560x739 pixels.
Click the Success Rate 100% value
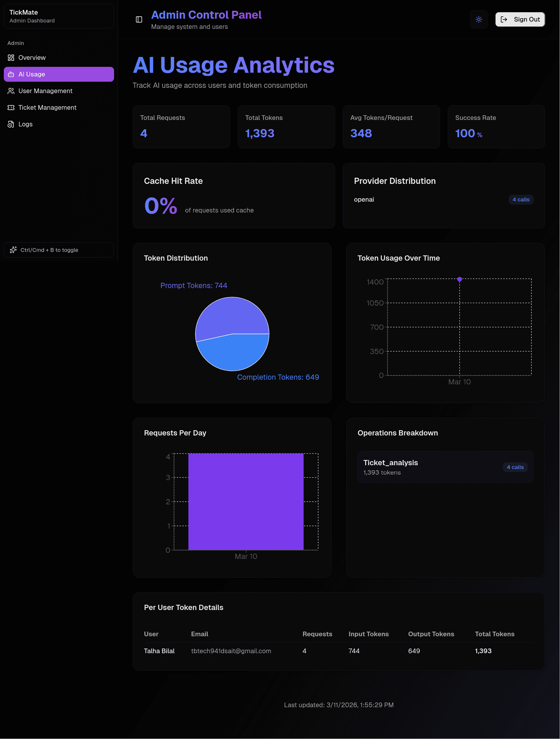click(x=468, y=133)
